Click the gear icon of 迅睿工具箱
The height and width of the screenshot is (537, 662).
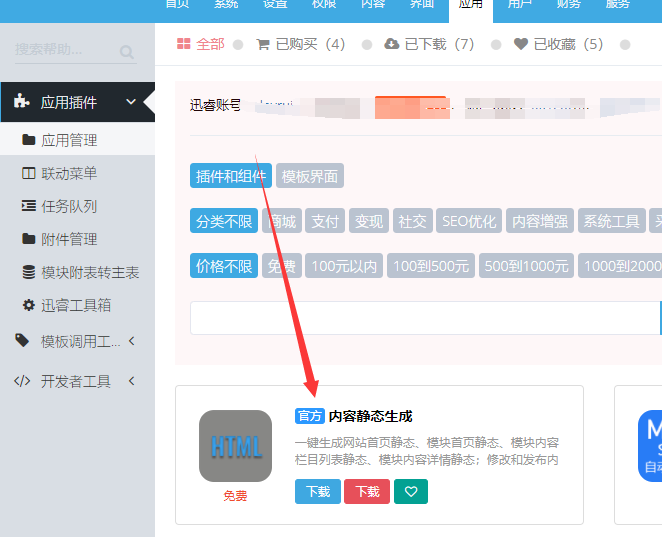tap(28, 305)
